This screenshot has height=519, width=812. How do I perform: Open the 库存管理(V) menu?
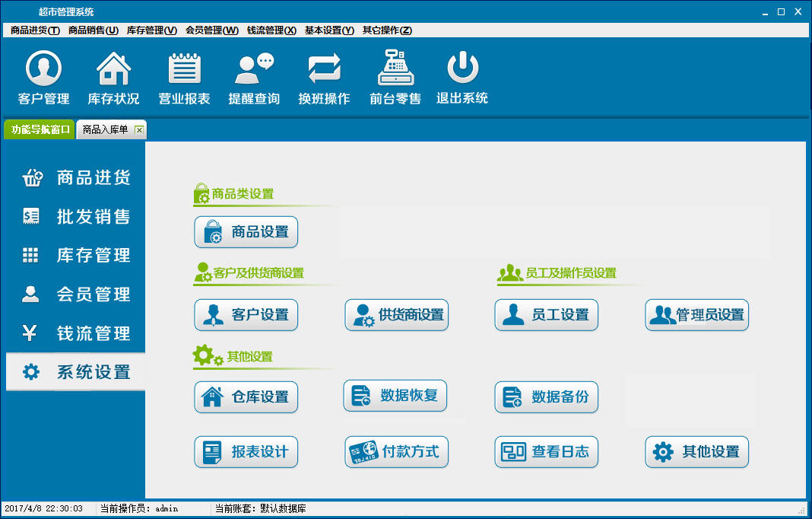[x=152, y=30]
